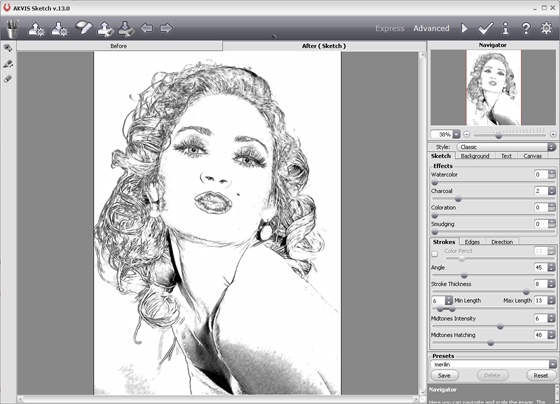Switch to Advanced mode
Screen dimensions: 560x404
pyautogui.click(x=431, y=28)
